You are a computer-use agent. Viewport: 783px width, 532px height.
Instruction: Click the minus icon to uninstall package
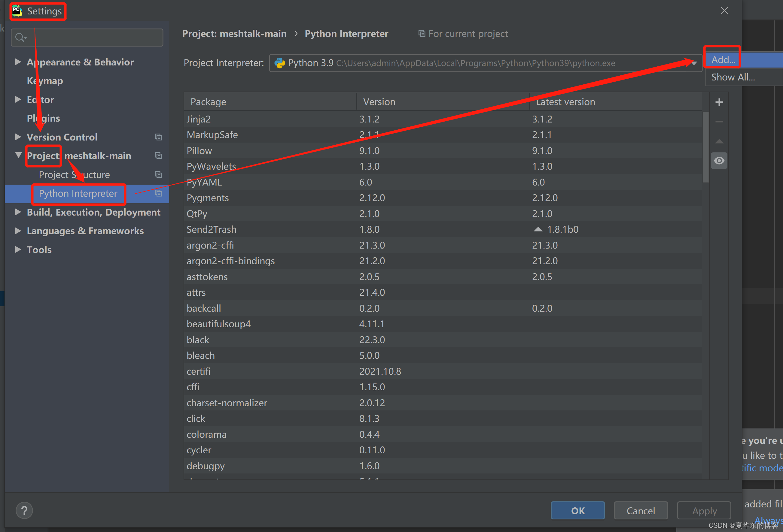719,122
